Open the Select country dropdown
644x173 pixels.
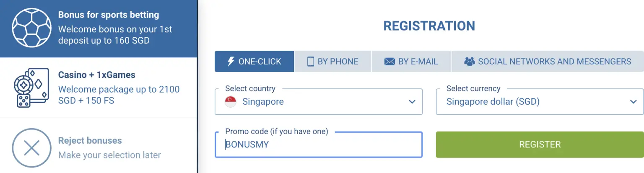click(318, 101)
